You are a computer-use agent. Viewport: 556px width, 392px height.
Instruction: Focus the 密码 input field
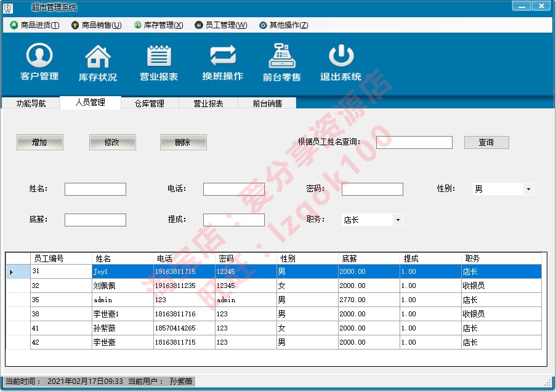[373, 190]
